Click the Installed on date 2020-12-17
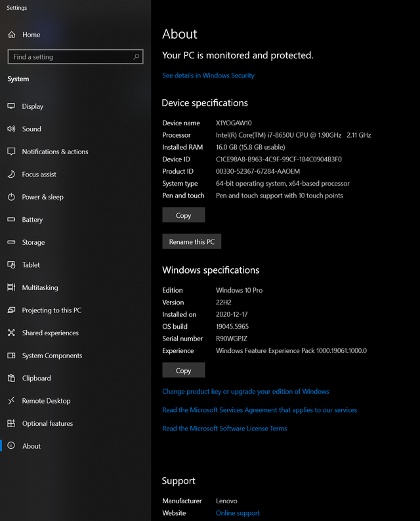The height and width of the screenshot is (521, 420). coord(232,314)
